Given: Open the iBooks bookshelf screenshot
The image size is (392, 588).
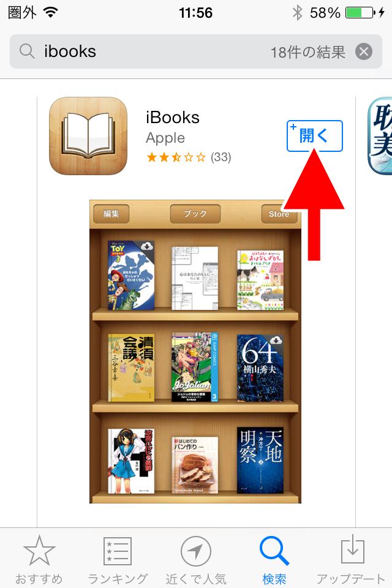Looking at the screenshot, I should click(x=195, y=352).
